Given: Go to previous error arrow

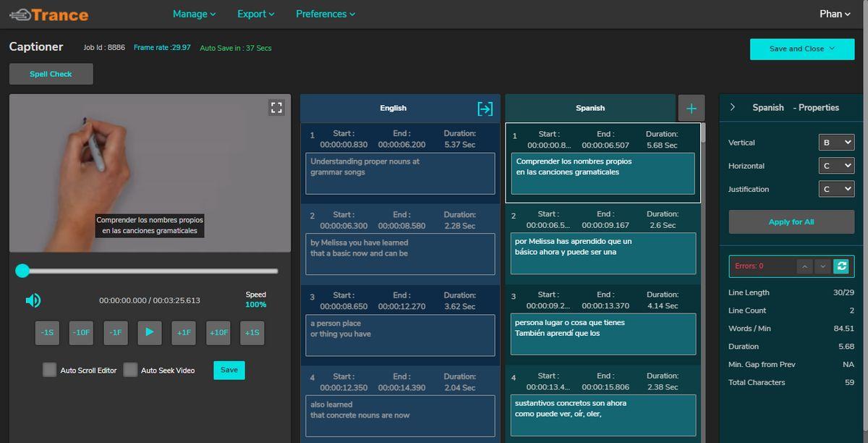Looking at the screenshot, I should (x=805, y=266).
